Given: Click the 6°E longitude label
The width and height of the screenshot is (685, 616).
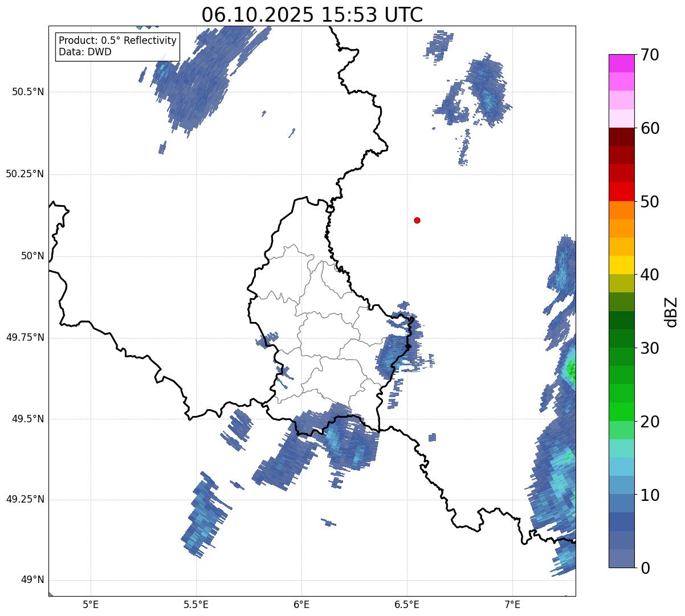Looking at the screenshot, I should 301,604.
